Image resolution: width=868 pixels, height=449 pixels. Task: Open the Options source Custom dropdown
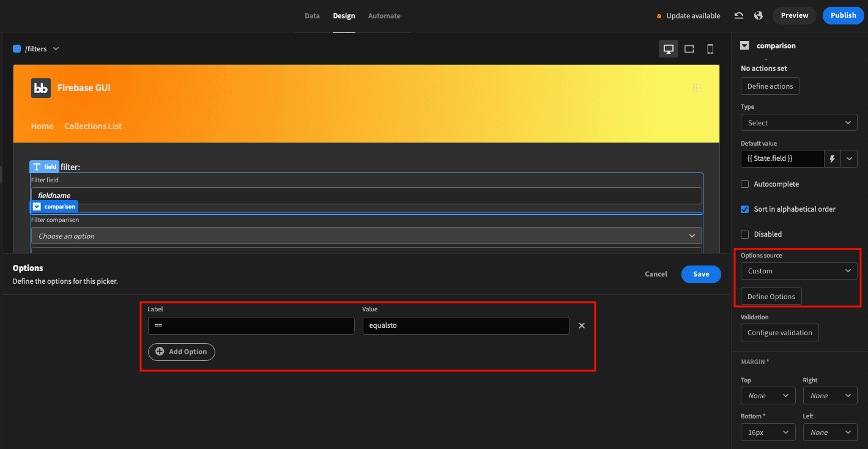799,271
